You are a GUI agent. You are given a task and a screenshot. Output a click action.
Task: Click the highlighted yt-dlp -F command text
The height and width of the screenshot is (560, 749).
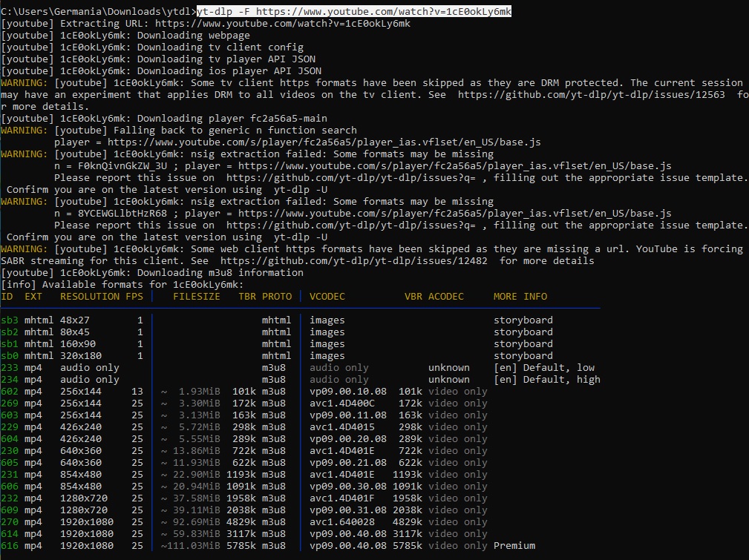354,11
